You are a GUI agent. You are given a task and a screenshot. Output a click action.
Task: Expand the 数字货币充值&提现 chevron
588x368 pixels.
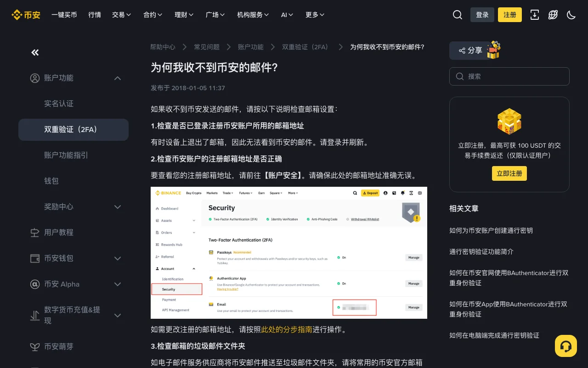tap(118, 316)
